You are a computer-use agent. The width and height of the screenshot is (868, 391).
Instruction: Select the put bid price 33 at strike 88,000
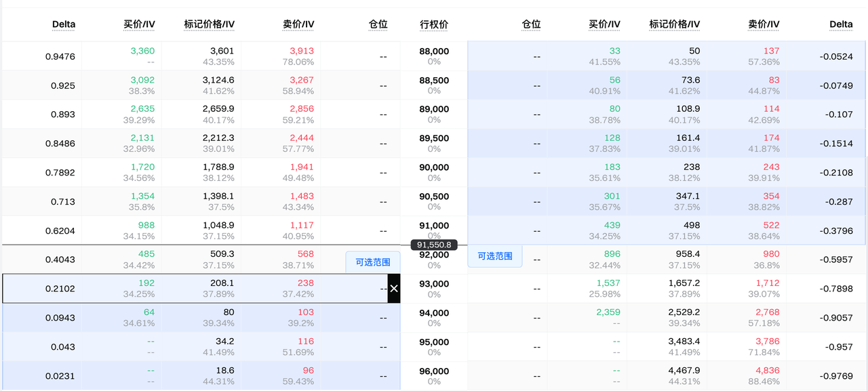pos(614,51)
